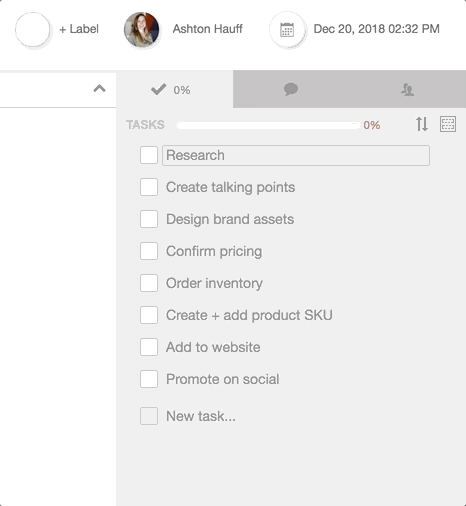Open the comments speech bubble tab
The height and width of the screenshot is (506, 466).
click(291, 89)
